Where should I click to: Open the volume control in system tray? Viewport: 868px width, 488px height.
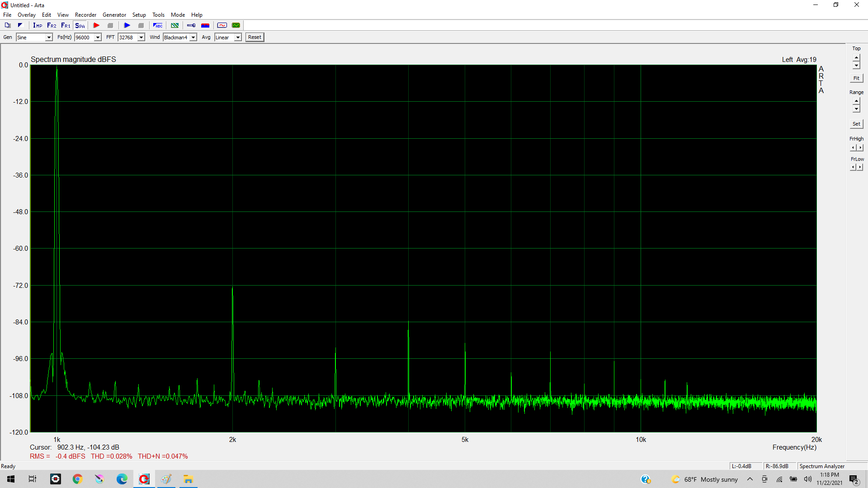point(808,479)
